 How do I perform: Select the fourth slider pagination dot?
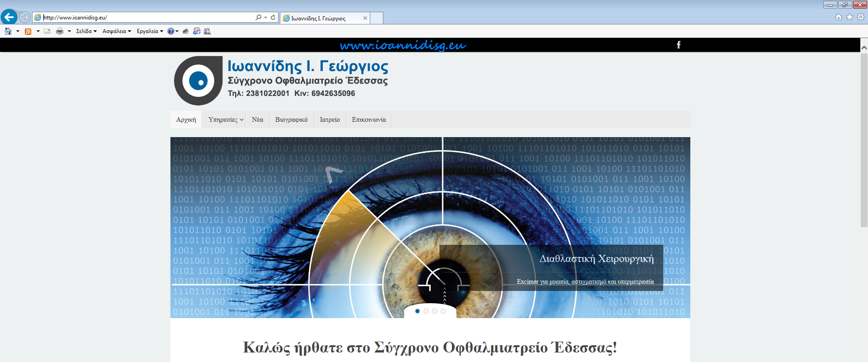click(x=443, y=311)
